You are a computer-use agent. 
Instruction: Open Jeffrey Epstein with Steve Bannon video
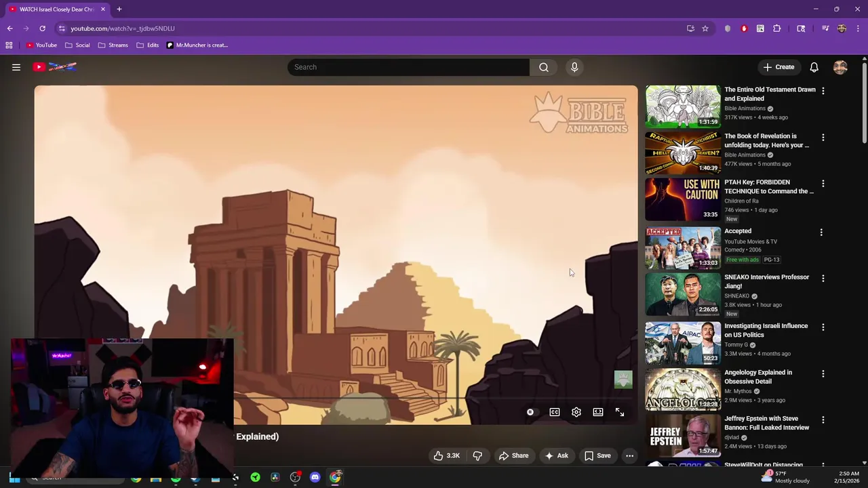tap(766, 423)
